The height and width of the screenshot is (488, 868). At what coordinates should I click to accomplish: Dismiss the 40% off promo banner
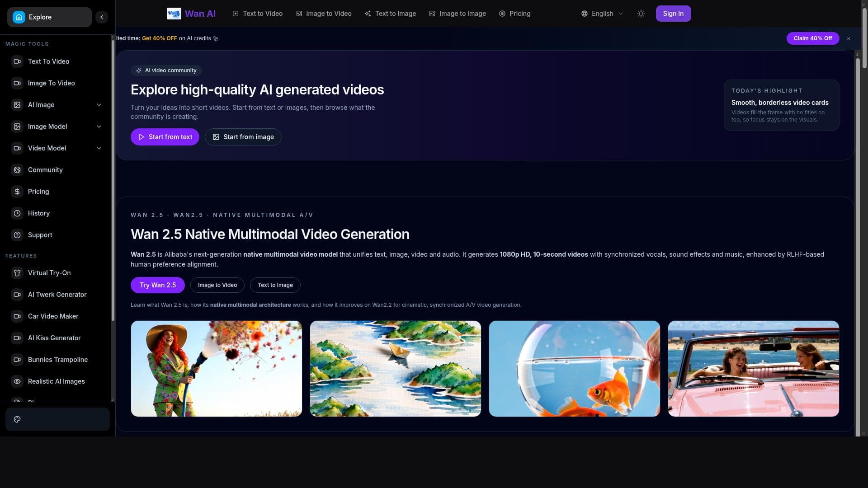(849, 38)
